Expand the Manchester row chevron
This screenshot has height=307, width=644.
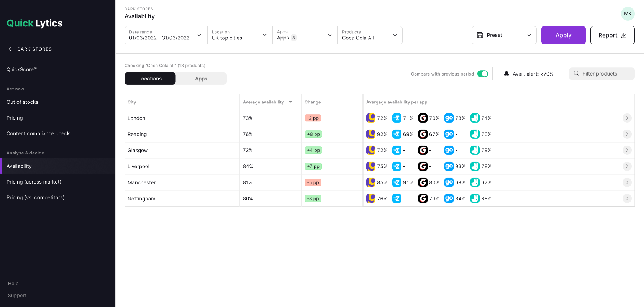pyautogui.click(x=627, y=182)
